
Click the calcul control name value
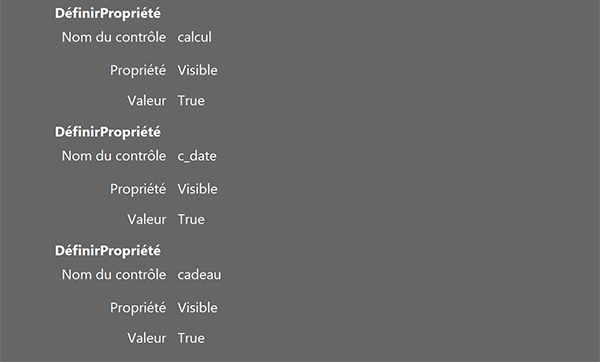pyautogui.click(x=194, y=37)
